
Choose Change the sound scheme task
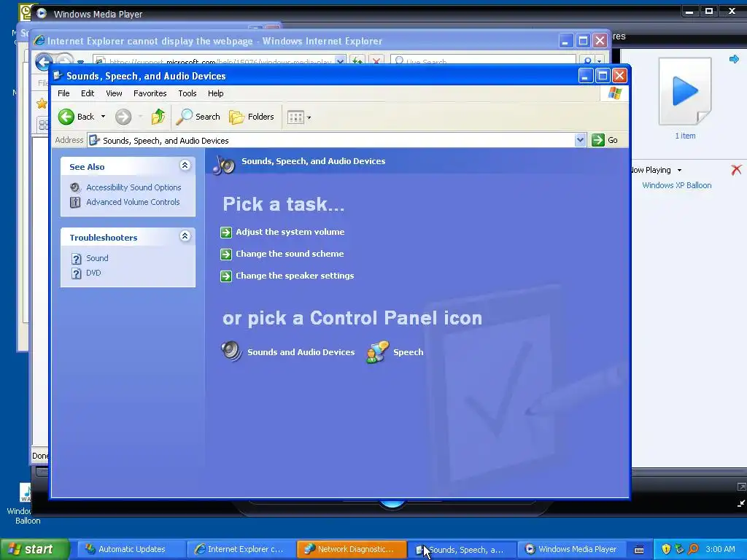[290, 254]
